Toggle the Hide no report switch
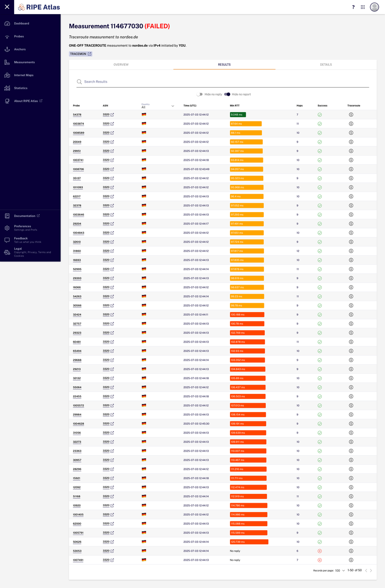 coord(227,94)
